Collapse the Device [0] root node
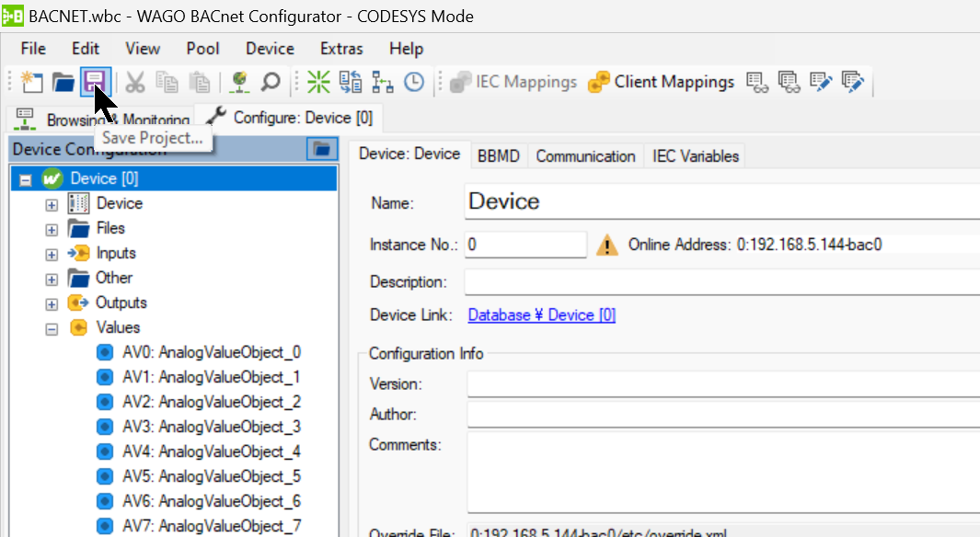This screenshot has width=980, height=537. tap(26, 180)
